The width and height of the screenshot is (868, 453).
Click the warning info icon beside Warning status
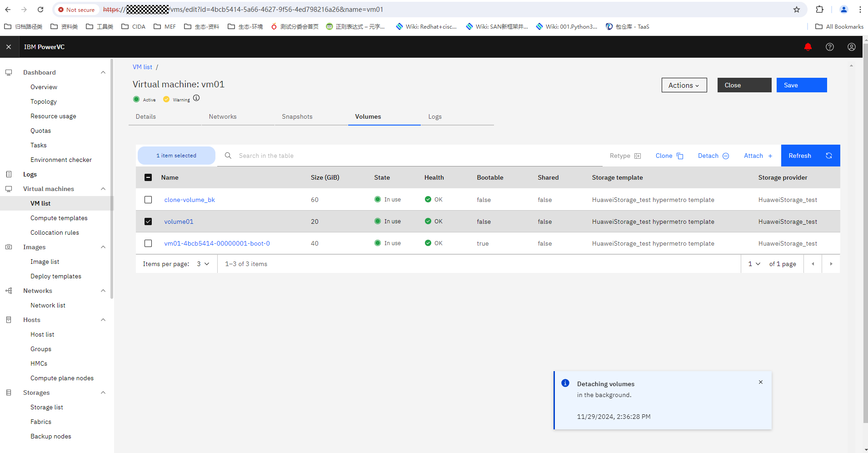(196, 98)
